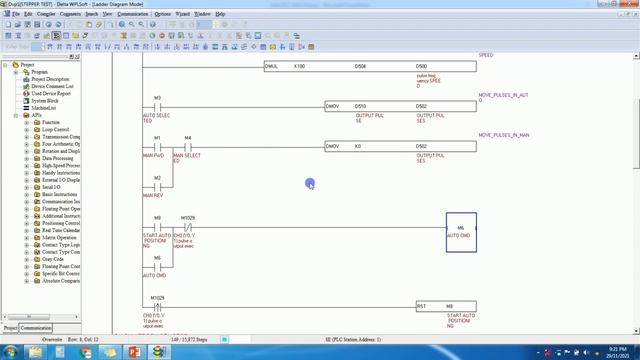The height and width of the screenshot is (360, 640).
Task: Click scroll down arrow of ladder editor
Action: point(636,331)
